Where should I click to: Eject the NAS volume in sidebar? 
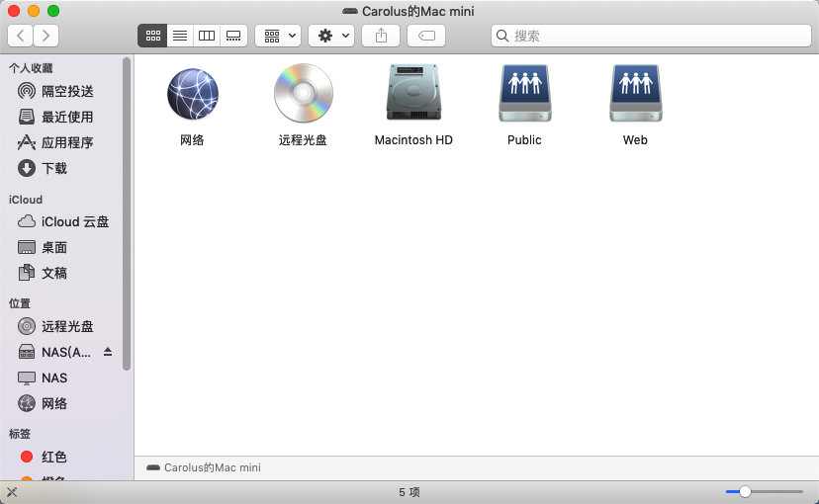click(x=108, y=352)
